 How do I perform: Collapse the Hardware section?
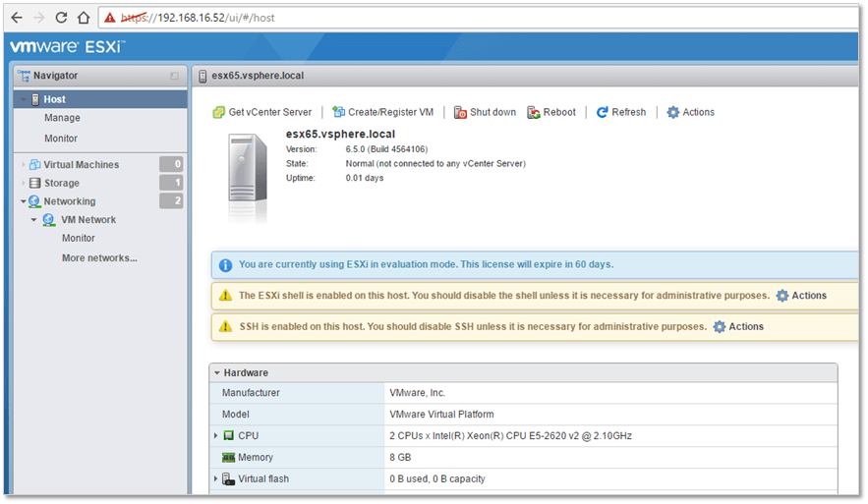click(x=217, y=373)
